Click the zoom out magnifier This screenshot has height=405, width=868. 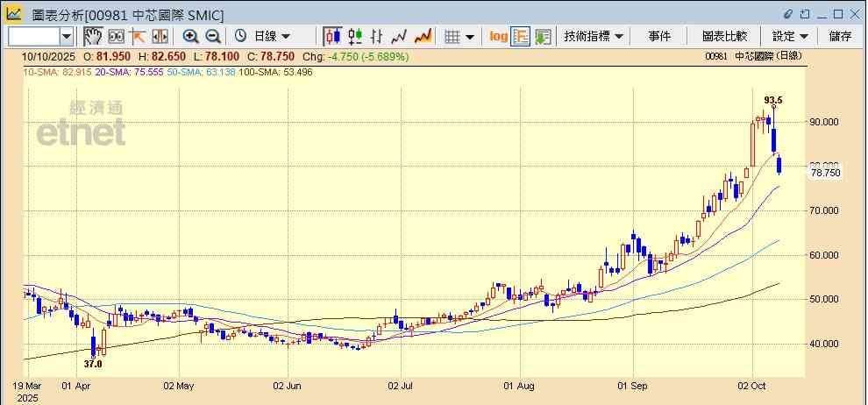(212, 36)
